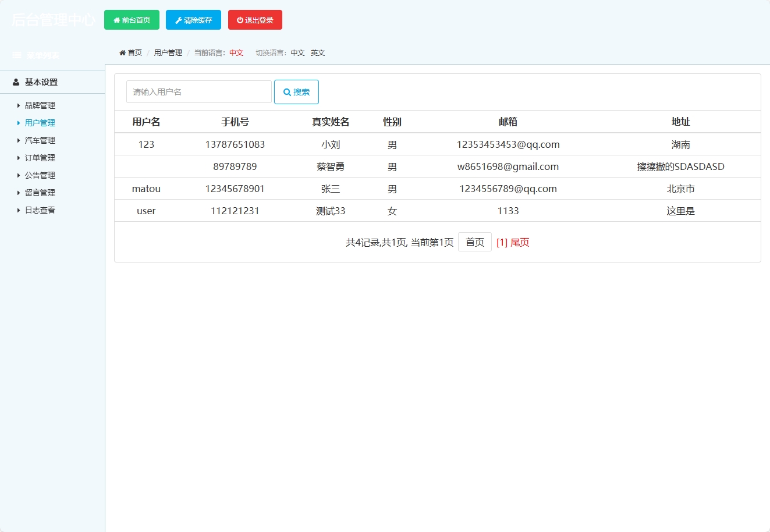Click the arrow icon beside 品牌管理
The height and width of the screenshot is (532, 770).
point(17,105)
